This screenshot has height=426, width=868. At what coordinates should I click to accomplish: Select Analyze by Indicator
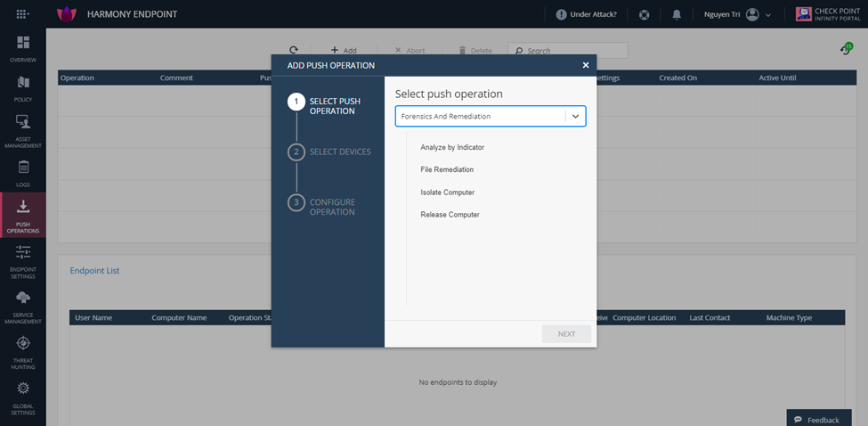(452, 147)
